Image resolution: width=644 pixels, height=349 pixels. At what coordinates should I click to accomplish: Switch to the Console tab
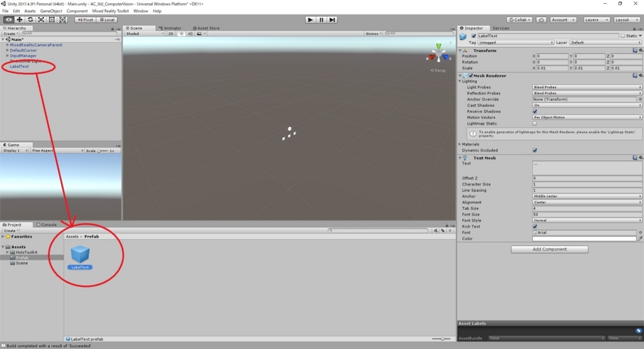tap(47, 225)
